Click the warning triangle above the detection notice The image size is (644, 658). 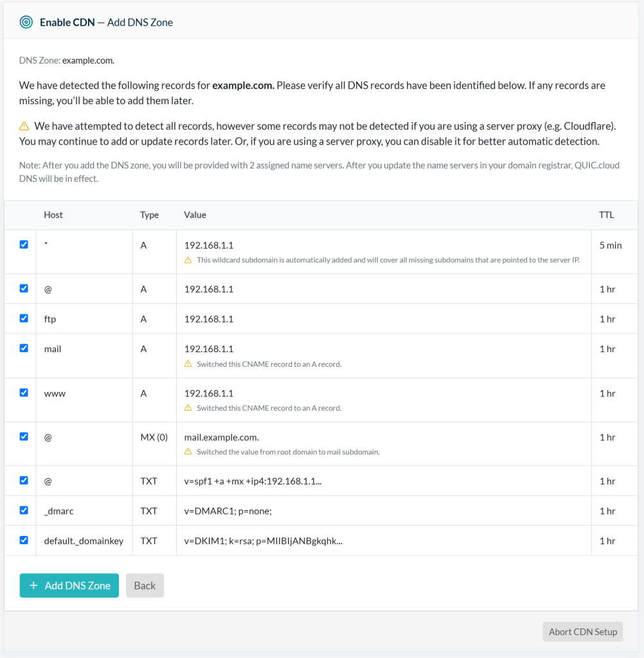tap(24, 125)
